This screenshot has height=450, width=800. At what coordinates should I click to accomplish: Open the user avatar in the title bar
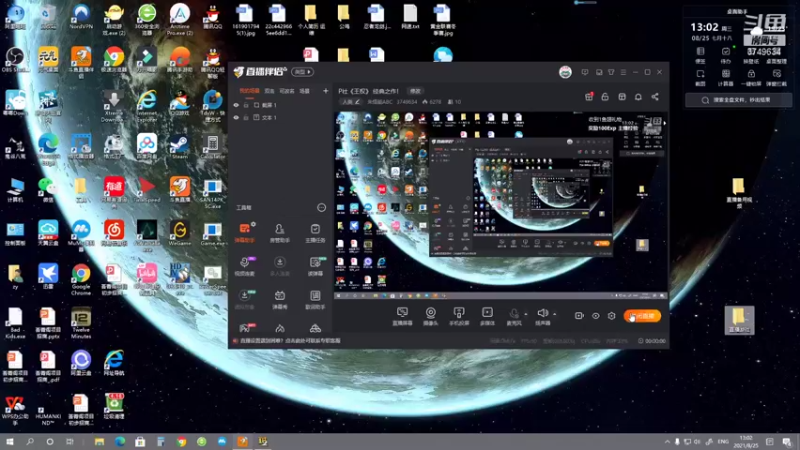click(565, 72)
